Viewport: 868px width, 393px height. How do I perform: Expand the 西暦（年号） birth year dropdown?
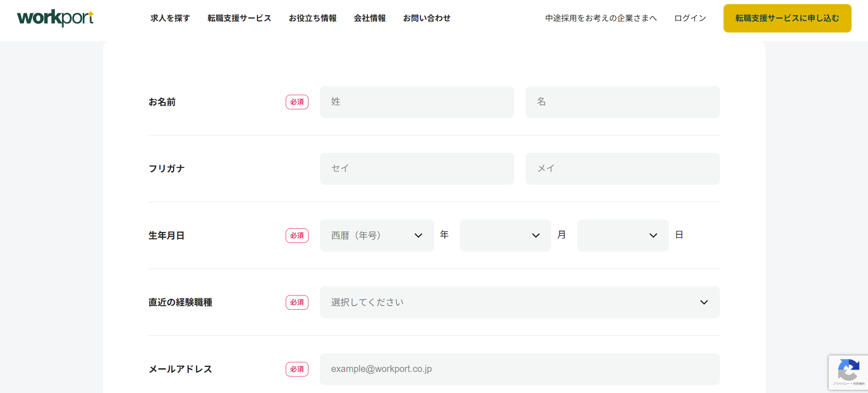click(x=377, y=236)
